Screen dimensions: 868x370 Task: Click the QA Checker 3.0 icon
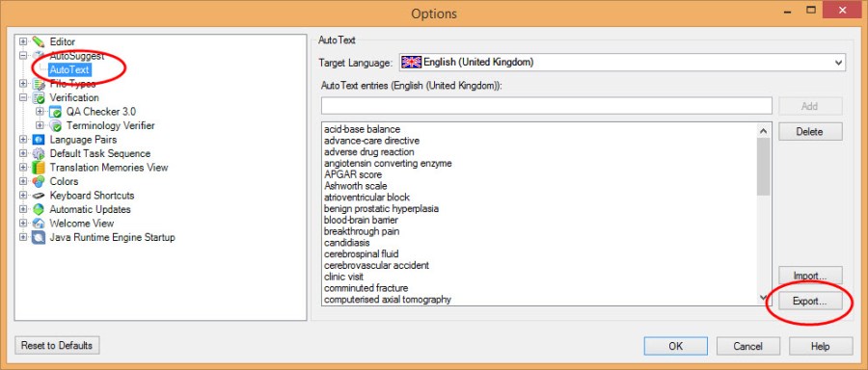[55, 112]
